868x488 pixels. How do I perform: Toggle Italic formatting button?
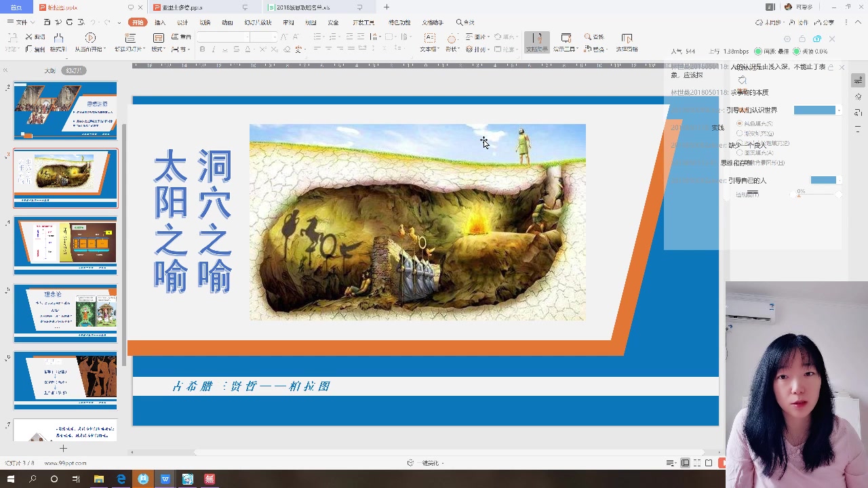(x=214, y=49)
